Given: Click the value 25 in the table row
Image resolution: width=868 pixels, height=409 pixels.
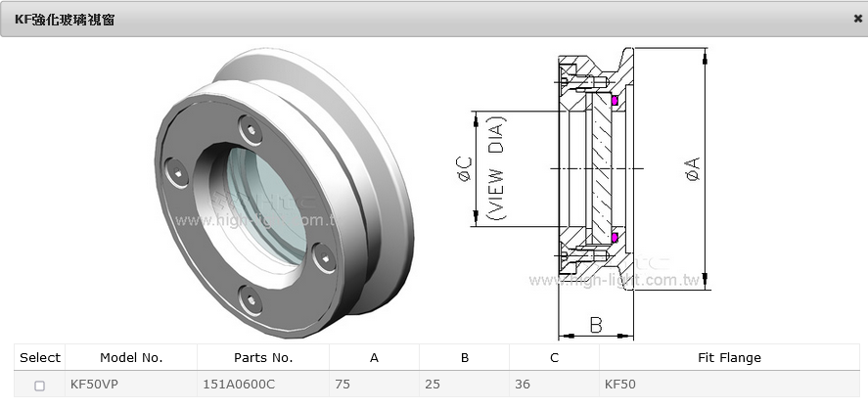Looking at the screenshot, I should pos(433,385).
